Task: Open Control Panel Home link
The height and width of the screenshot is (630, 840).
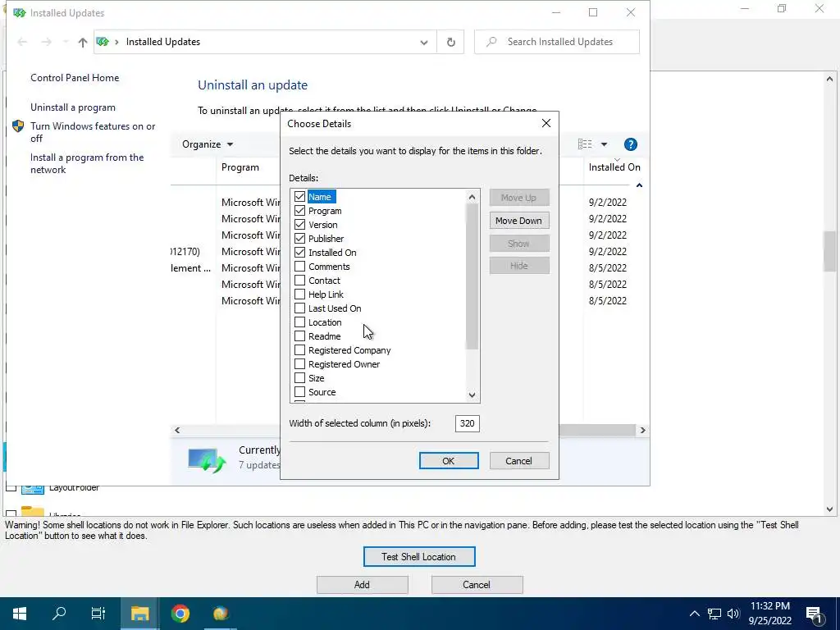Action: pyautogui.click(x=75, y=78)
